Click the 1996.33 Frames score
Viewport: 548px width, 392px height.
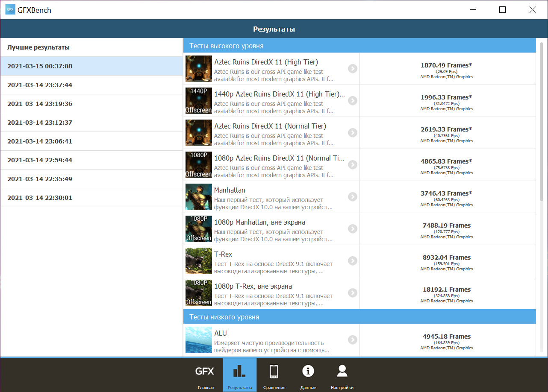point(446,97)
